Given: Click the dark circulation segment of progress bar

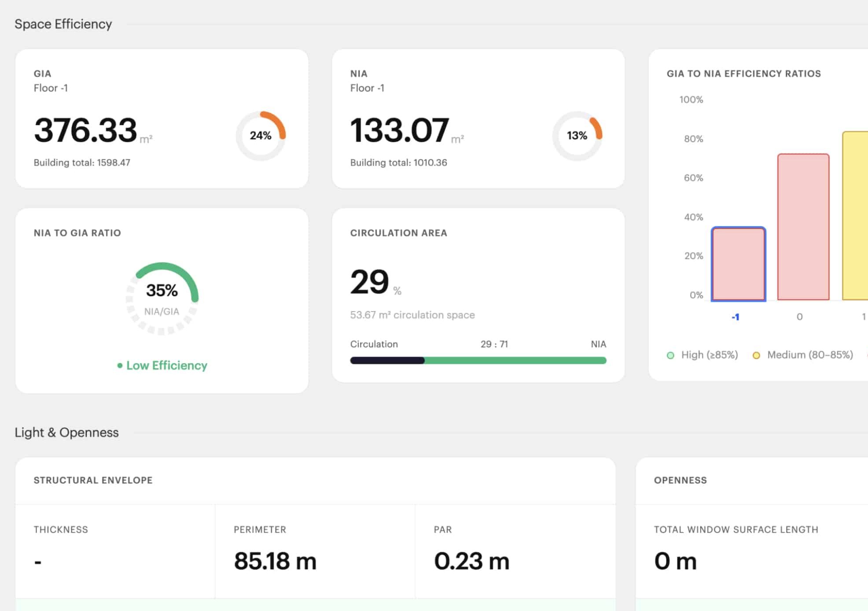Looking at the screenshot, I should click(387, 361).
